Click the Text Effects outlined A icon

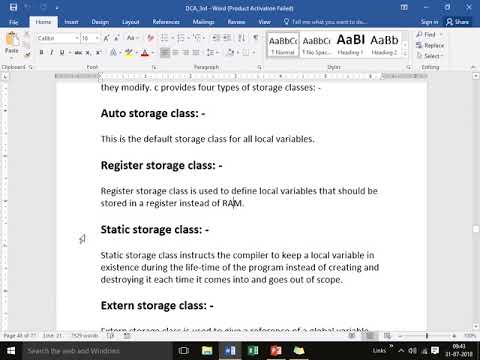pyautogui.click(x=113, y=53)
